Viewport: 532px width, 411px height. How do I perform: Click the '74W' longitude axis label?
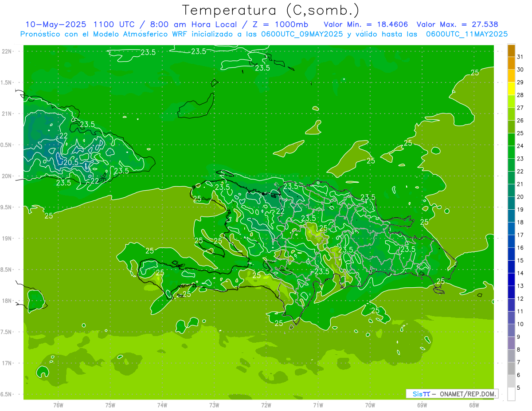point(162,405)
